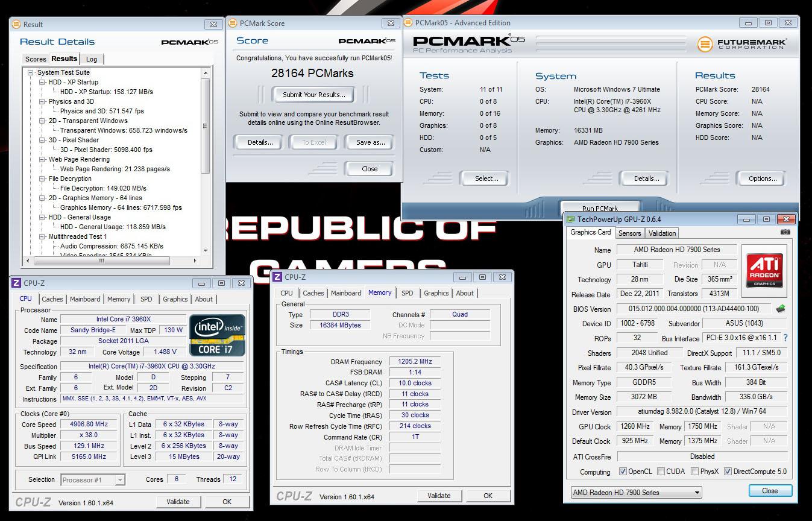Click the CAS# Latency 10.0 clocks field

tap(415, 383)
